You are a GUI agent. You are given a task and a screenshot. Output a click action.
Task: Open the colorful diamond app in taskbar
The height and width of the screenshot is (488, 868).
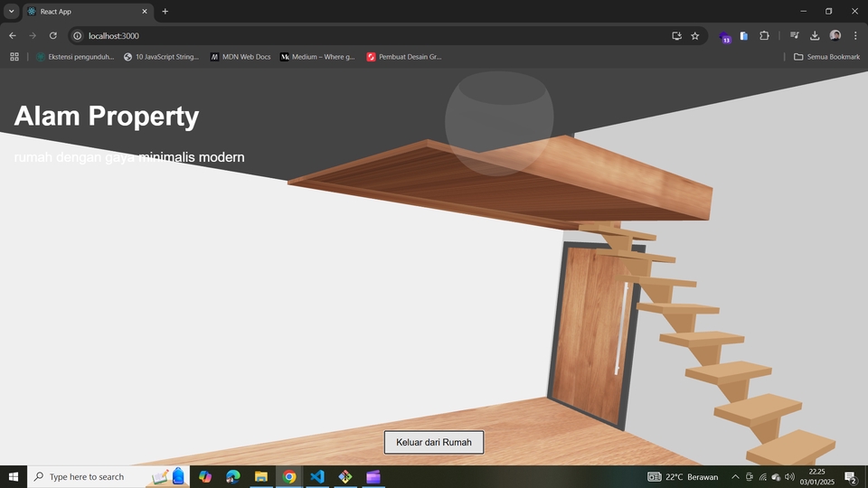[x=344, y=477]
